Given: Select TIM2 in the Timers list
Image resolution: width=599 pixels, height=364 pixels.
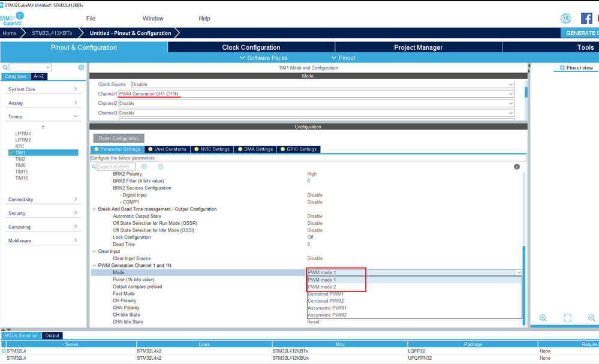Looking at the screenshot, I should tap(20, 159).
